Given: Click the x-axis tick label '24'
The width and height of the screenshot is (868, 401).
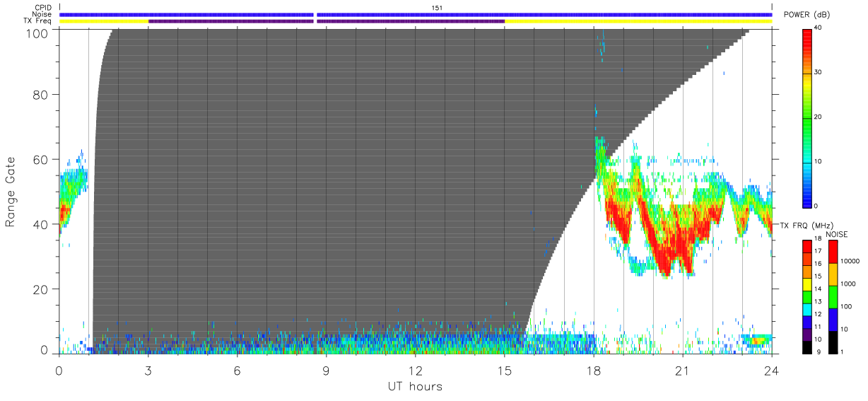Looking at the screenshot, I should point(772,370).
